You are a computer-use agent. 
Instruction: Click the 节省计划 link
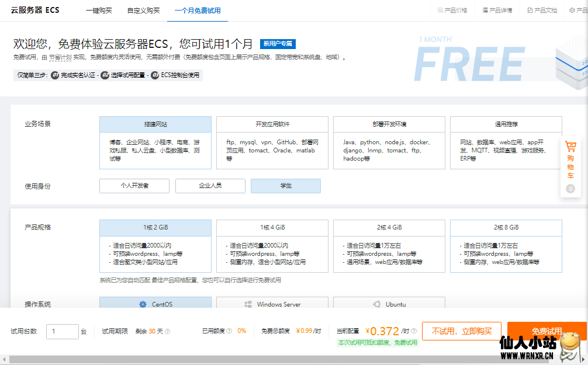60,57
